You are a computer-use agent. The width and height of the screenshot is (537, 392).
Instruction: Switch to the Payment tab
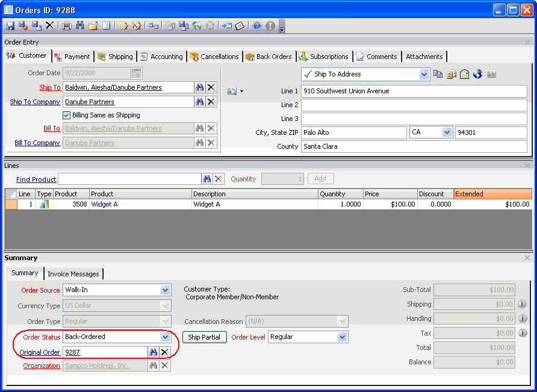coord(73,57)
